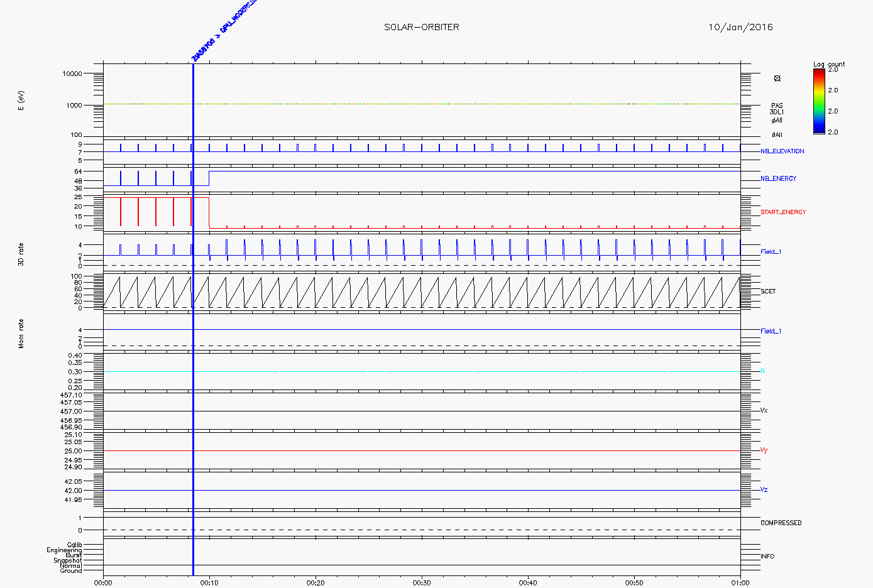Click the 41.95 tick on the Vz axis
This screenshot has width=873, height=588.
pos(73,500)
